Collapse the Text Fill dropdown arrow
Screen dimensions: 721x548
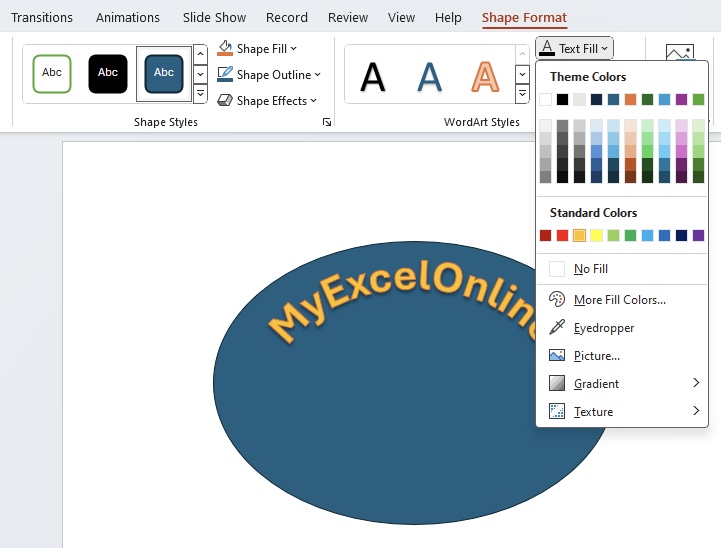coord(604,48)
